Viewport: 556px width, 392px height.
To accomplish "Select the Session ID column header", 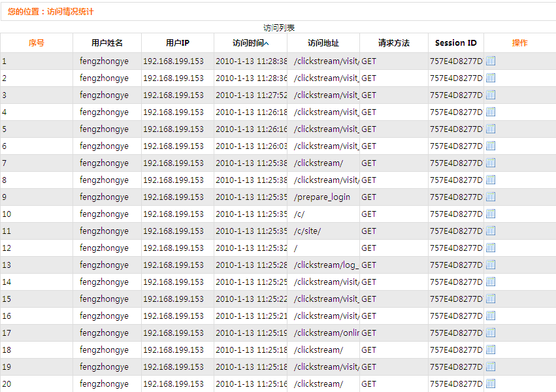I will click(x=456, y=43).
